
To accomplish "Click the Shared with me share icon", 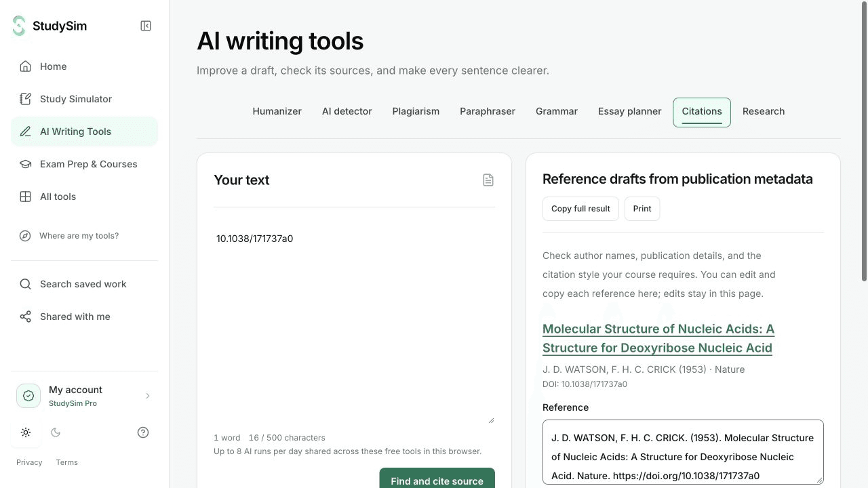I will click(25, 317).
